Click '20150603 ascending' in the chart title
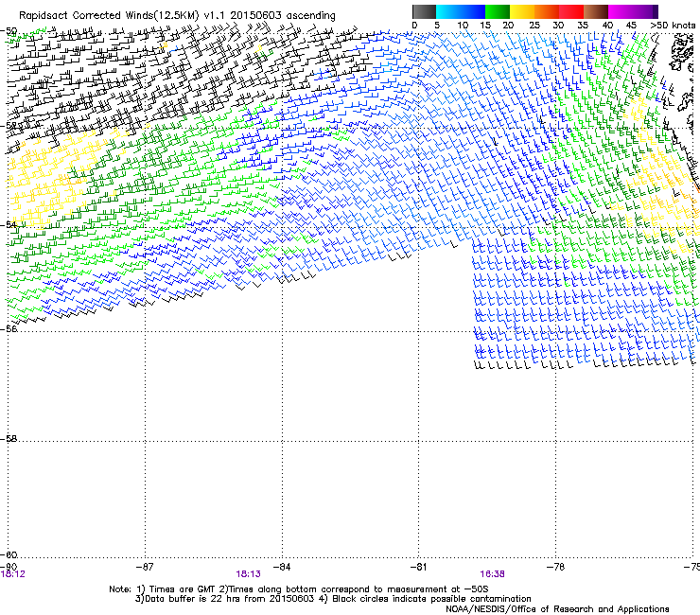This screenshot has width=700, height=615. [283, 16]
